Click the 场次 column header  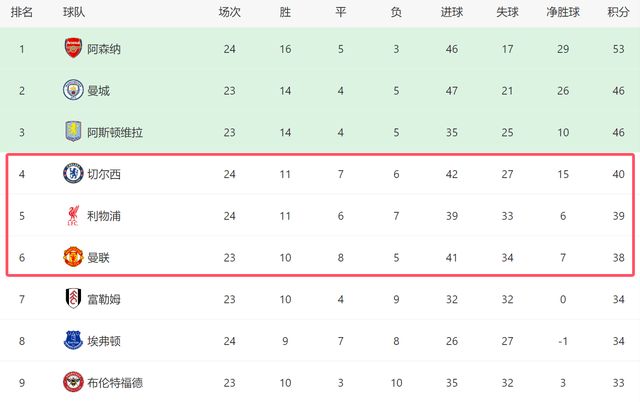pos(230,13)
